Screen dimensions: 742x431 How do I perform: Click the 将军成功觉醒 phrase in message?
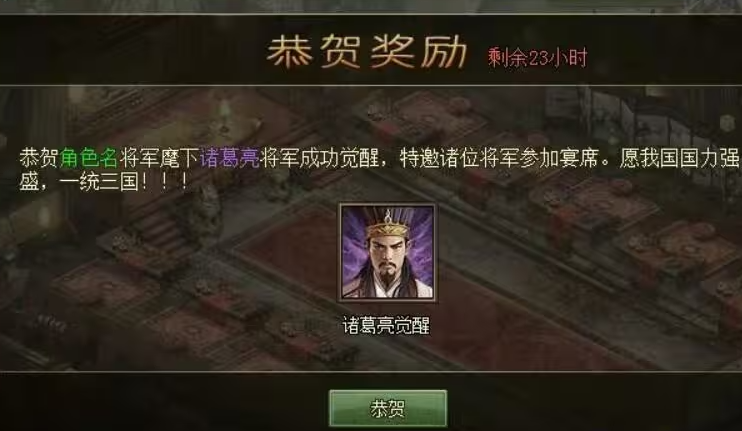click(319, 158)
